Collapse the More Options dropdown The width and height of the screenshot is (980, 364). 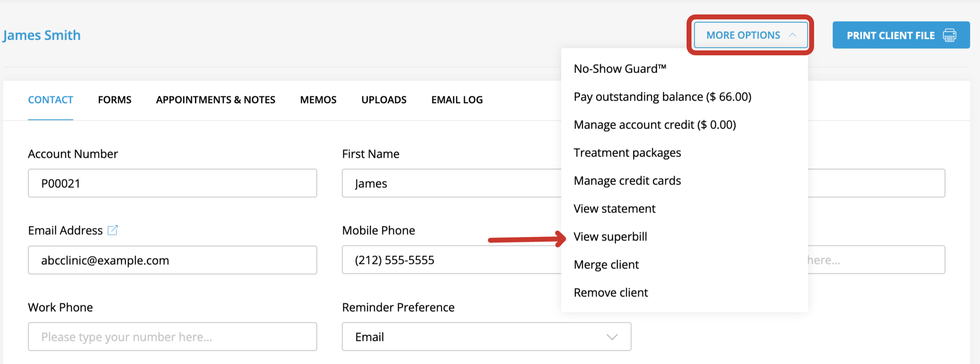[x=751, y=35]
